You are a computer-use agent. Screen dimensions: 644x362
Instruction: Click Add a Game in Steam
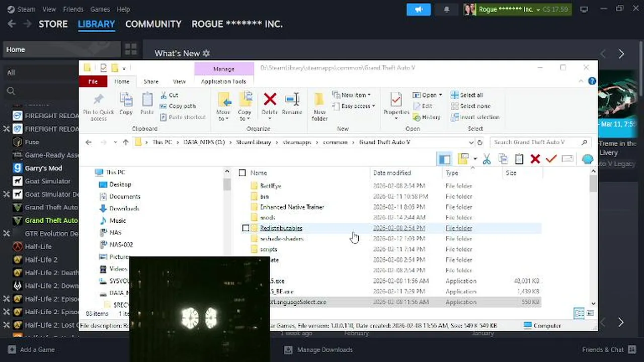[32, 350]
